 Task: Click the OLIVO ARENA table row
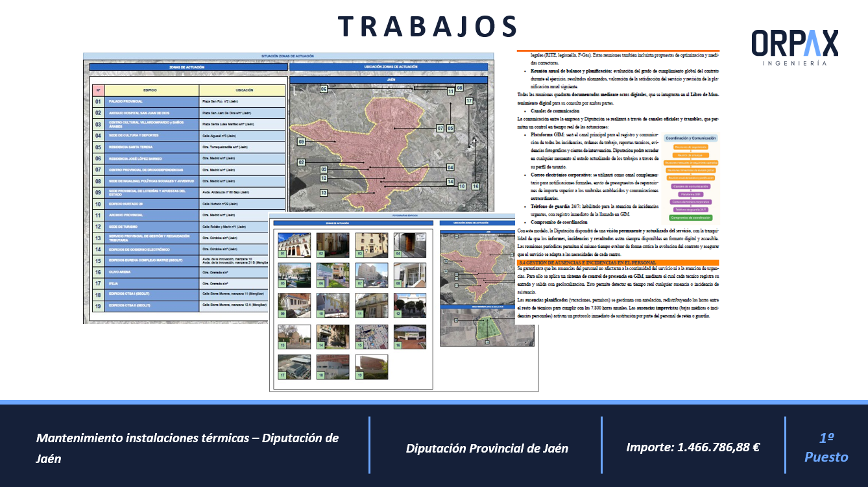coord(180,272)
